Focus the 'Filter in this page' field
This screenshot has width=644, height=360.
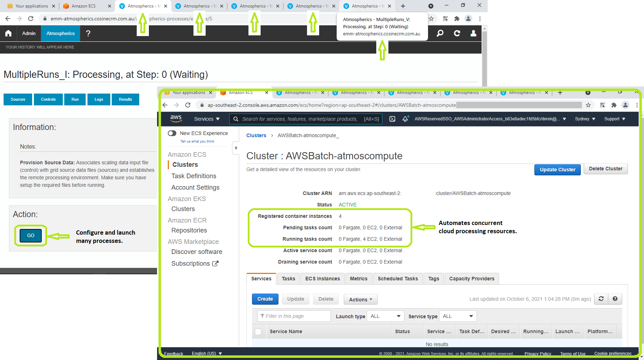point(294,316)
